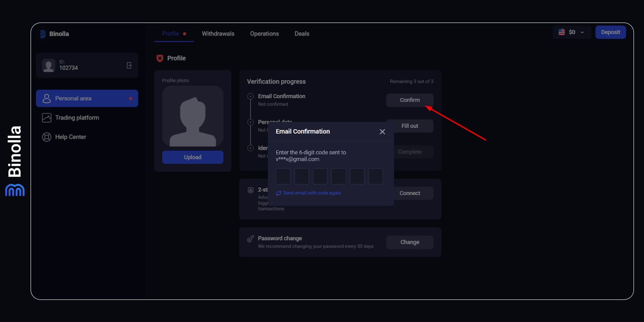
Task: Click the ID number 102734
Action: click(68, 68)
